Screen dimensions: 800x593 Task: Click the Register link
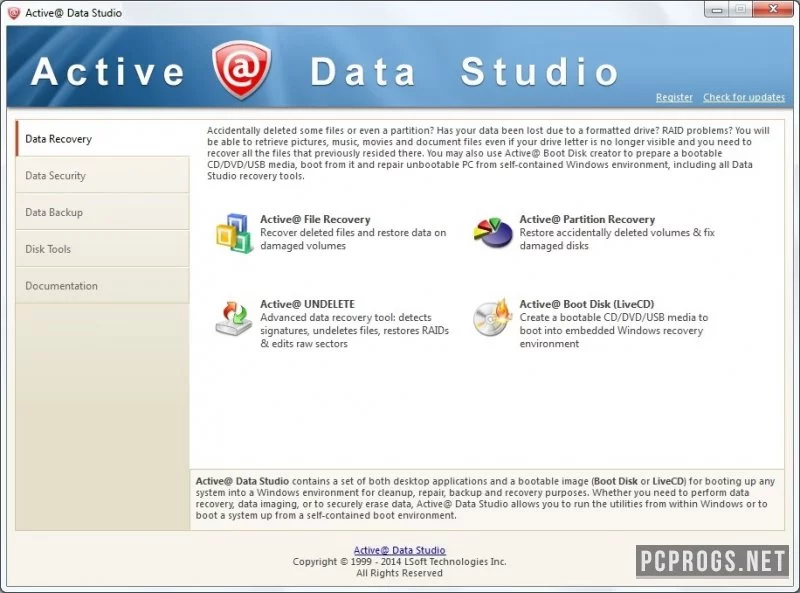674,97
